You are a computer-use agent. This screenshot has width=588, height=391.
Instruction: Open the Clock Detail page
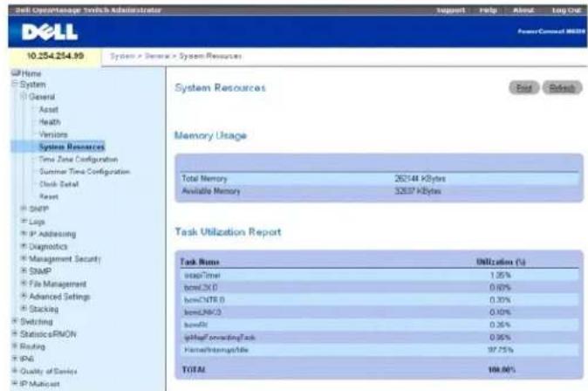click(x=58, y=184)
